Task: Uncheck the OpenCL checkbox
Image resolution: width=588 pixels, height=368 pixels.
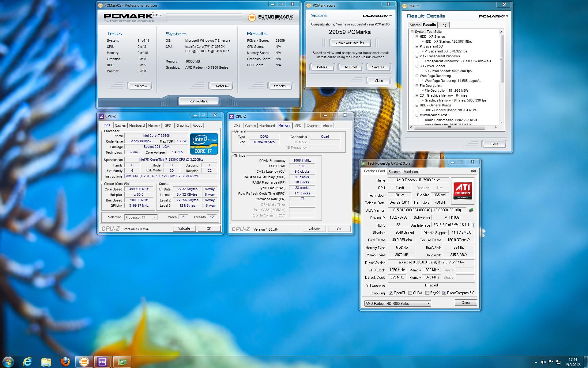Action: pyautogui.click(x=391, y=293)
